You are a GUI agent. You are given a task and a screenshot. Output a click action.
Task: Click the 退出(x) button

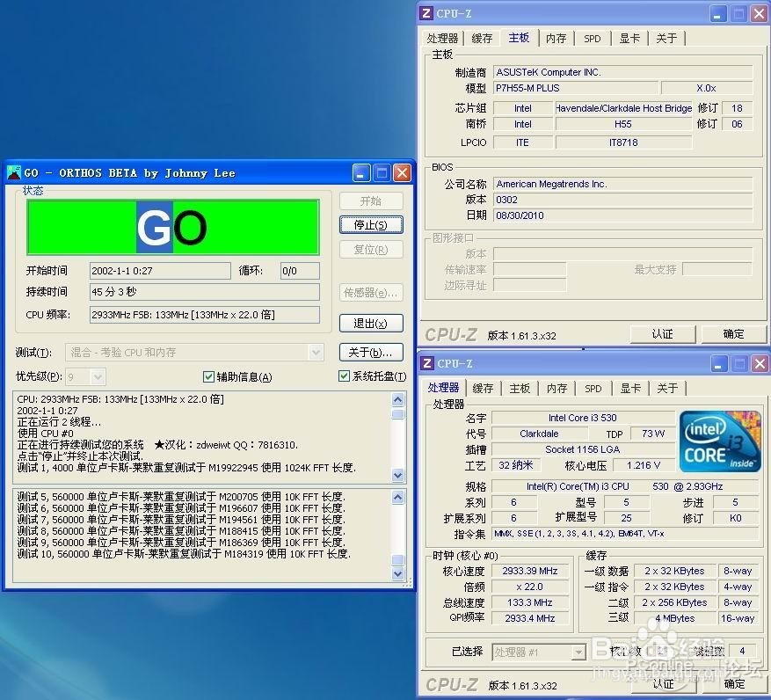point(371,324)
